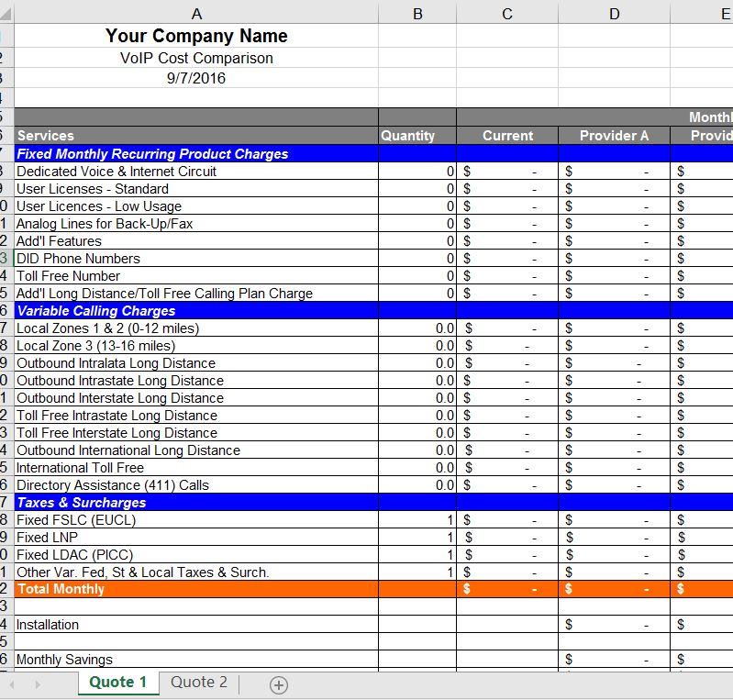733x700 pixels.
Task: Select 'Variable Calling Charges' section header
Action: pos(196,310)
